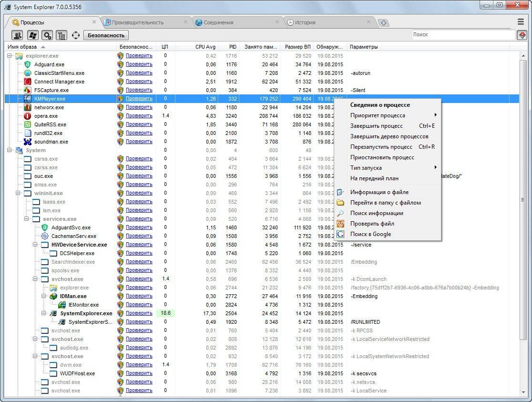The width and height of the screenshot is (532, 402).
Task: Choose Сведения о процессе menu item
Action: pyautogui.click(x=388, y=105)
